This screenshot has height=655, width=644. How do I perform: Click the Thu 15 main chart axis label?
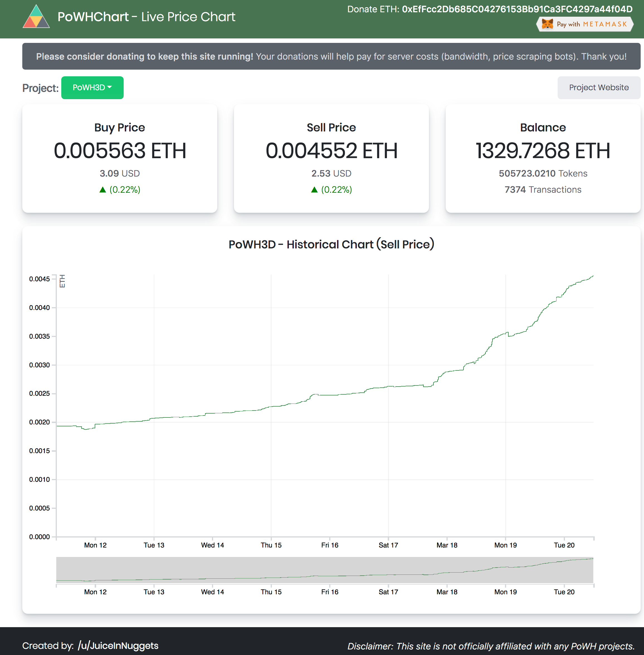(271, 545)
